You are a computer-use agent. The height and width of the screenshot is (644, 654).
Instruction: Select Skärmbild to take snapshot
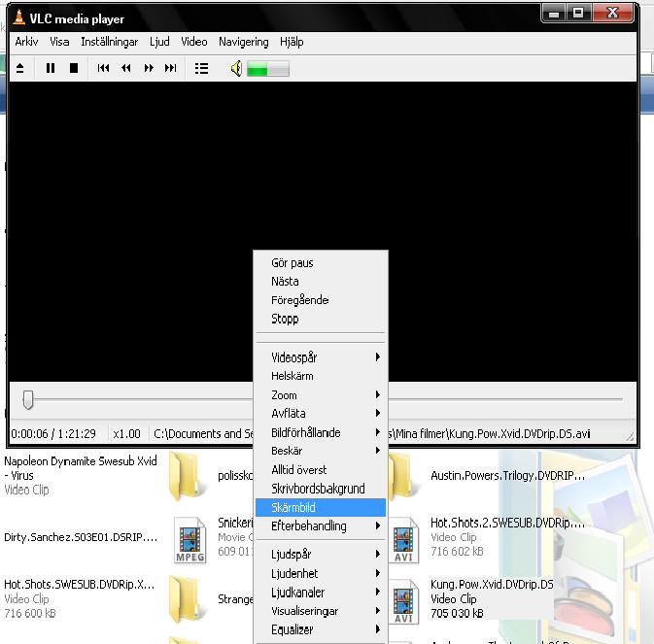[x=321, y=507]
